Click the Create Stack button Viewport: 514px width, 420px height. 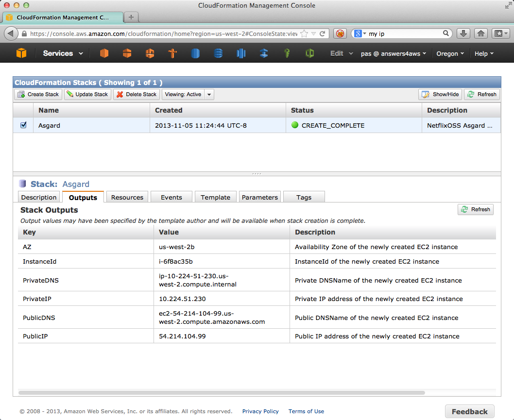[38, 94]
